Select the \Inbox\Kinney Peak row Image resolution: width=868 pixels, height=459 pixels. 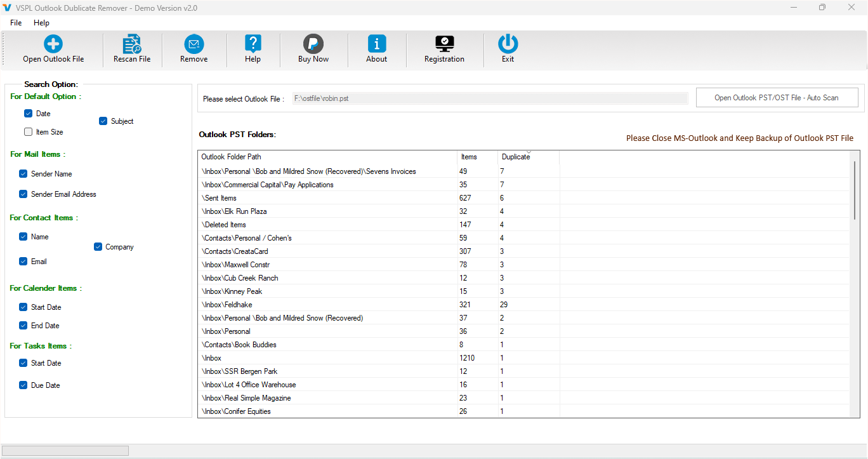click(524, 291)
